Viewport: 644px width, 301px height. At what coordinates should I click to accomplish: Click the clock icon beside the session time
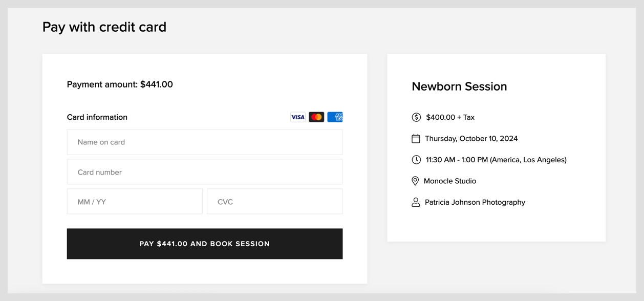(x=416, y=159)
